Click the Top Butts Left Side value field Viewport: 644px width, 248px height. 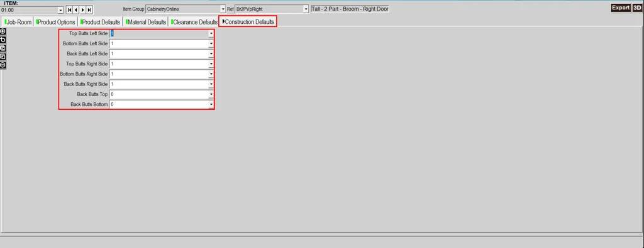(x=159, y=33)
